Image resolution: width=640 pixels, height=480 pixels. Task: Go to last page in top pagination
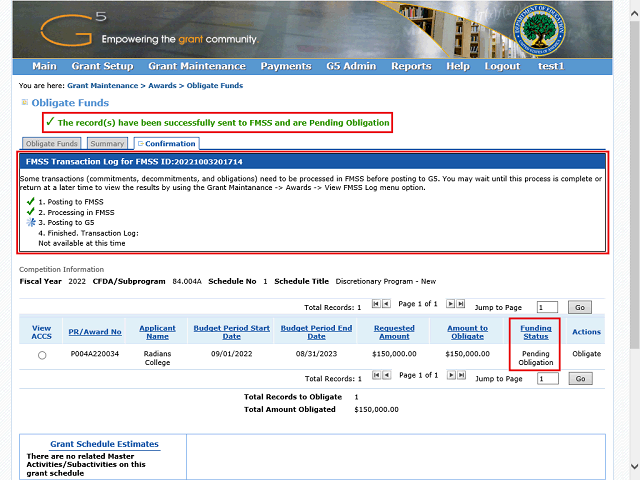(x=461, y=303)
